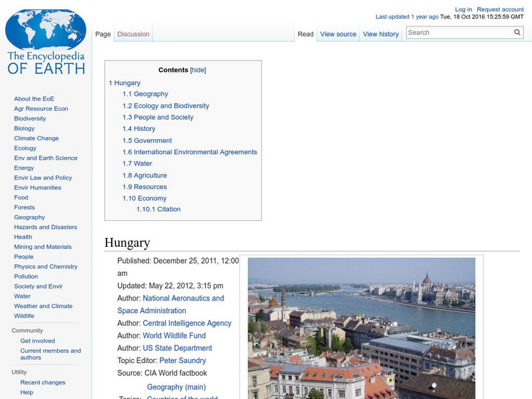
Task: Open the View history tab
Action: 380,33
